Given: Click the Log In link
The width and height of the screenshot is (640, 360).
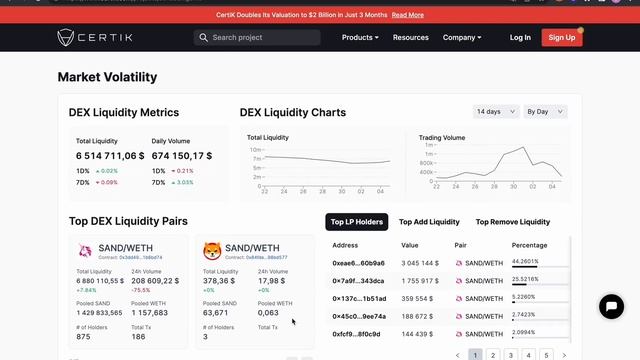Looking at the screenshot, I should [x=520, y=38].
